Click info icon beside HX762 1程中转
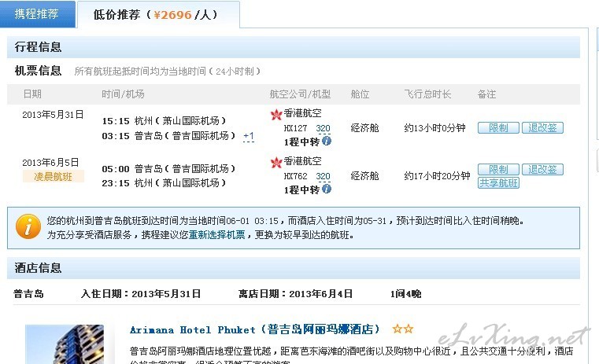The width and height of the screenshot is (599, 364). (x=326, y=189)
